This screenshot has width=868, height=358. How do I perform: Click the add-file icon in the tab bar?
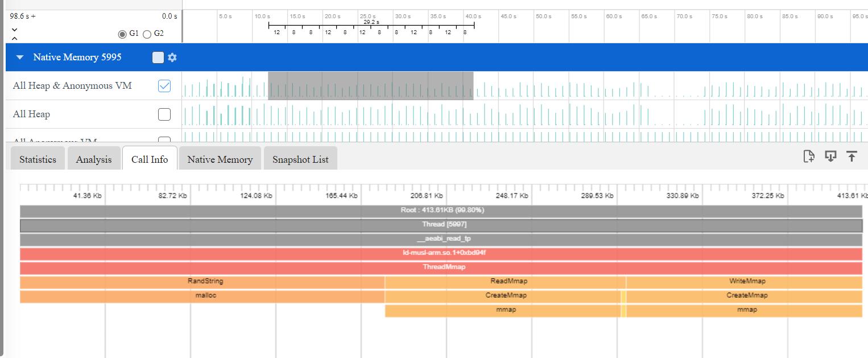pyautogui.click(x=808, y=157)
